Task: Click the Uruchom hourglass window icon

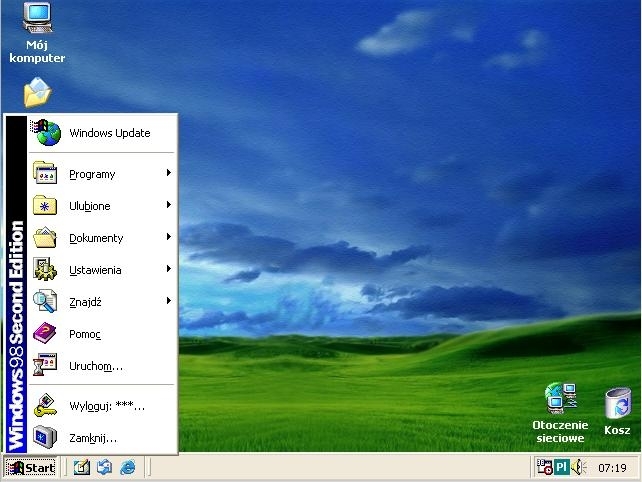Action: [x=45, y=365]
